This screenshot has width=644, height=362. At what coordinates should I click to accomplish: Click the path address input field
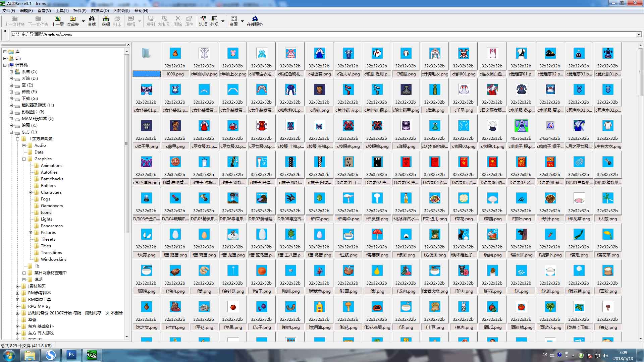pos(323,34)
